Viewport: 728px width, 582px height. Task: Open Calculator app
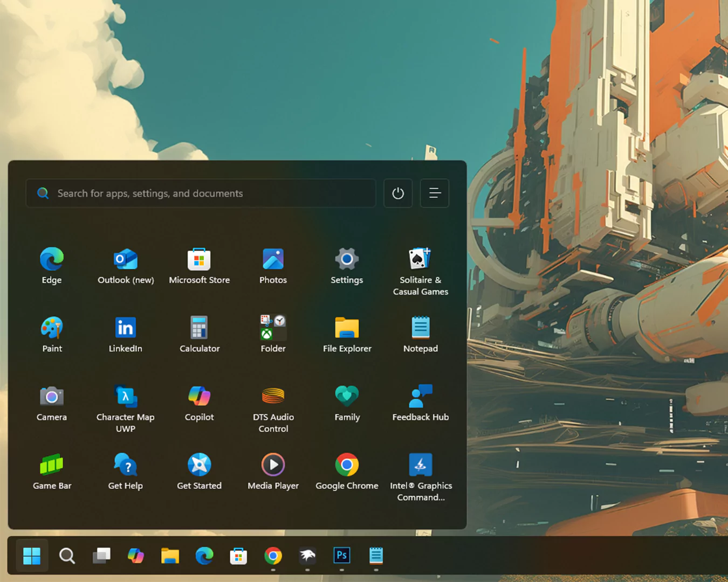199,334
